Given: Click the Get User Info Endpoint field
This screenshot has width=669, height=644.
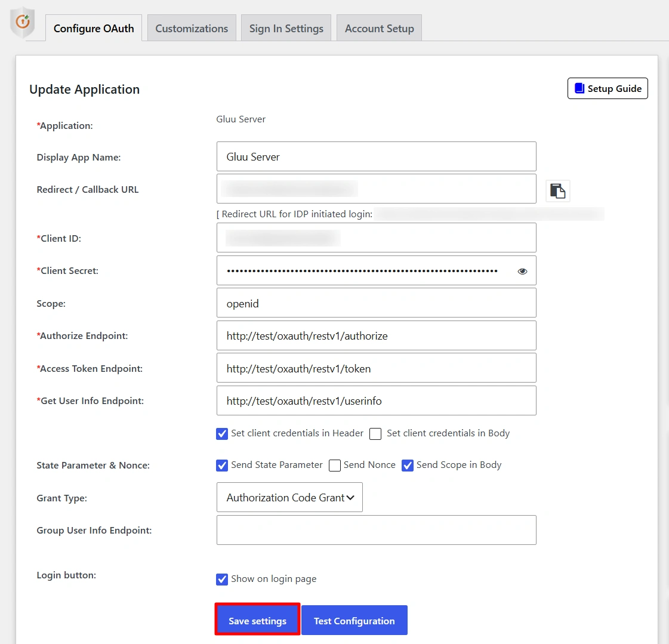Looking at the screenshot, I should [x=377, y=400].
